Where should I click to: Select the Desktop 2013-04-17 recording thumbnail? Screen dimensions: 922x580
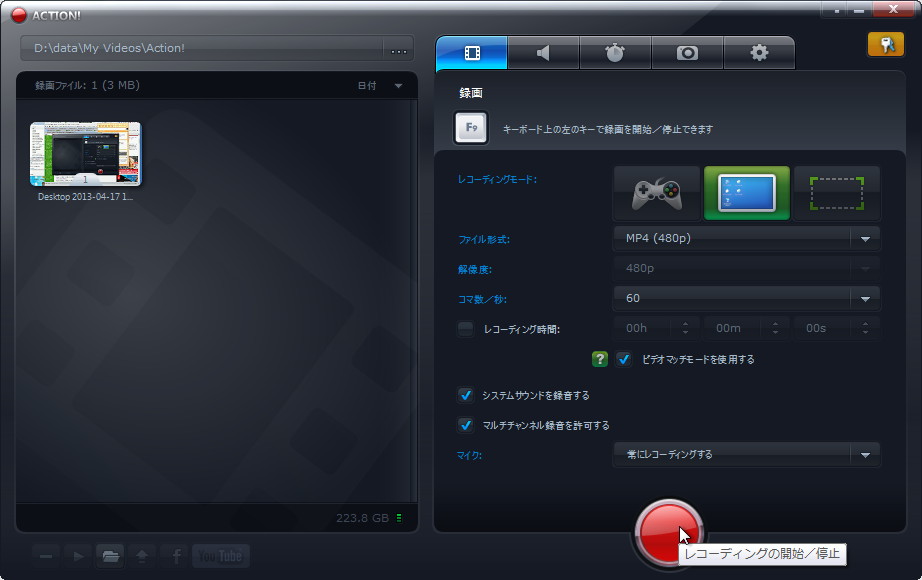coord(86,154)
